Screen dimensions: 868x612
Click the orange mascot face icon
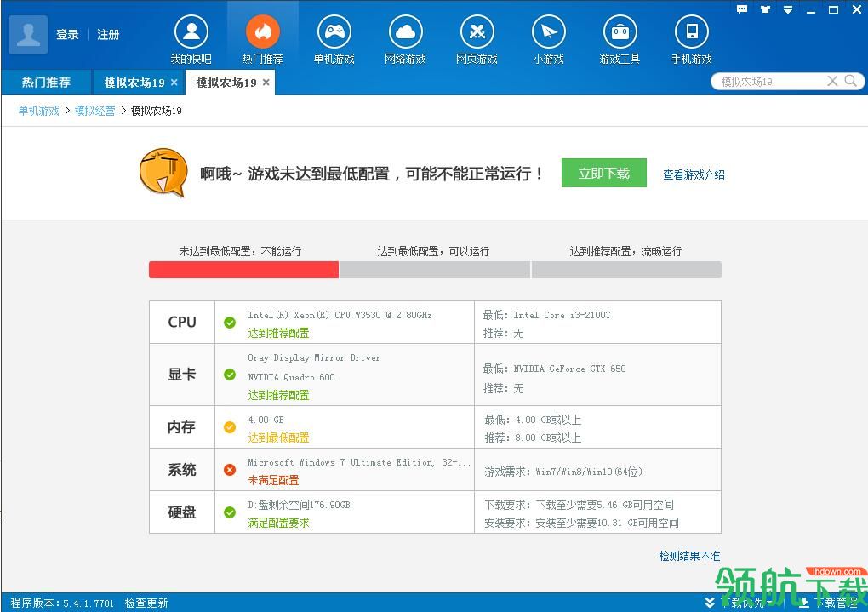[163, 172]
